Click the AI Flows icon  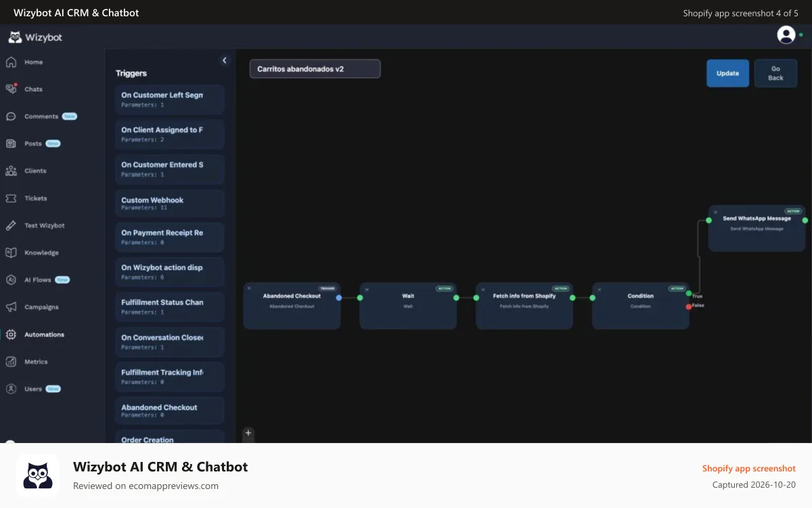tap(11, 280)
